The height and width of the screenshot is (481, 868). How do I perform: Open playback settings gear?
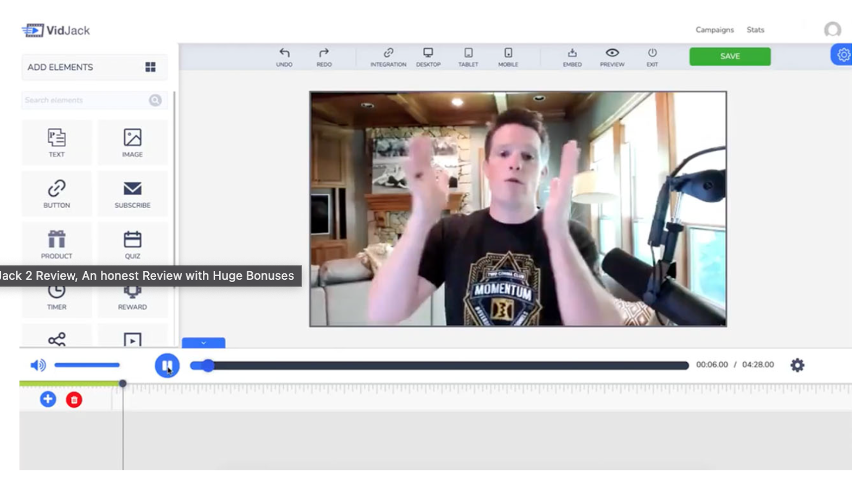pos(797,365)
